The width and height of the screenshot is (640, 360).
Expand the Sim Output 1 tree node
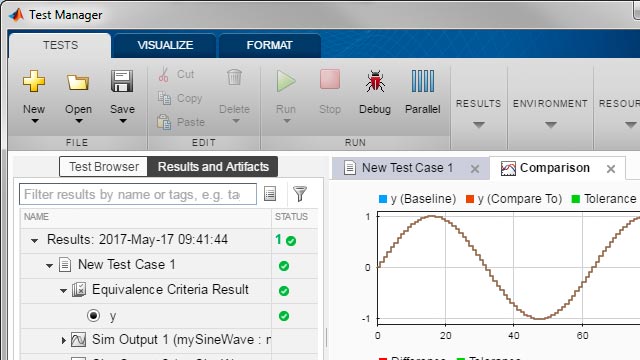63,340
